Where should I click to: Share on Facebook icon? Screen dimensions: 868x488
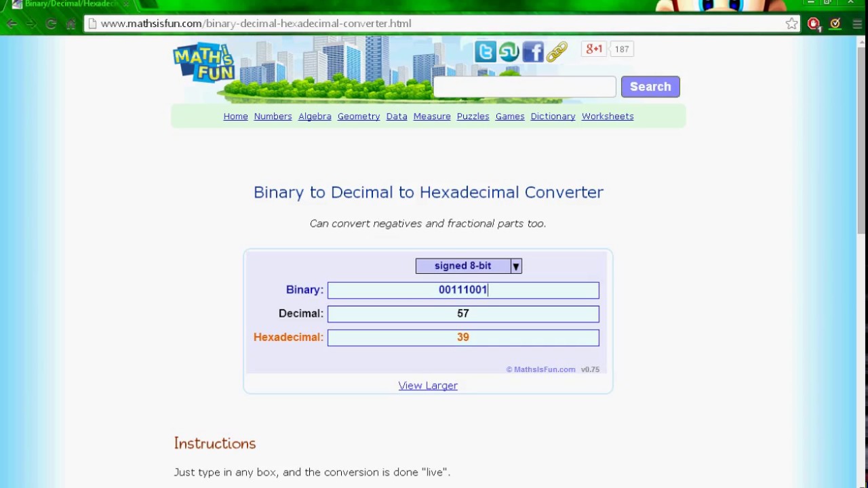point(533,52)
